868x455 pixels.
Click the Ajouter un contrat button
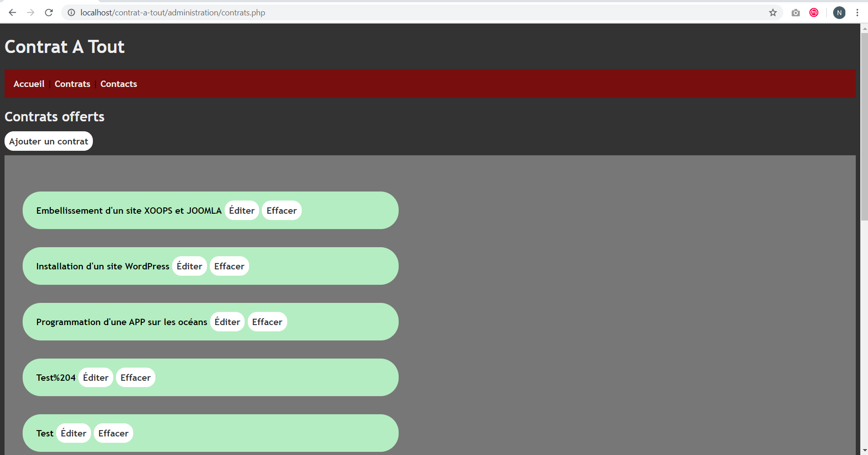pos(48,141)
